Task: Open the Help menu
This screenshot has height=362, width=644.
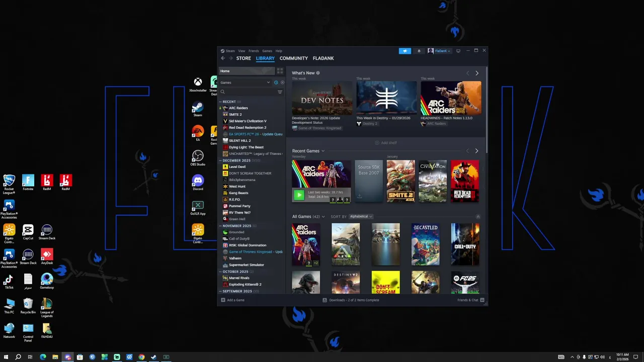Action: click(x=279, y=51)
